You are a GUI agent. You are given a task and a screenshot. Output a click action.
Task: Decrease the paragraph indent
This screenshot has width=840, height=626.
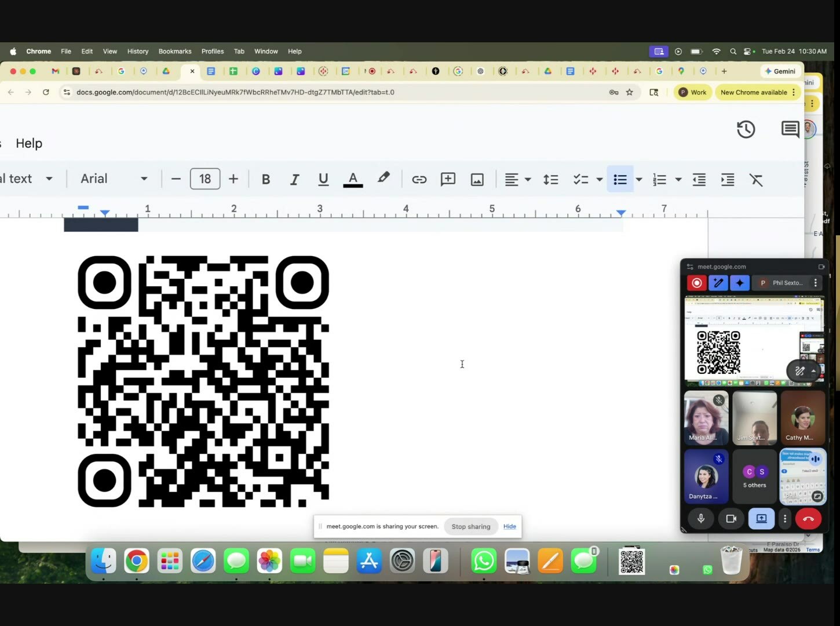click(x=699, y=180)
